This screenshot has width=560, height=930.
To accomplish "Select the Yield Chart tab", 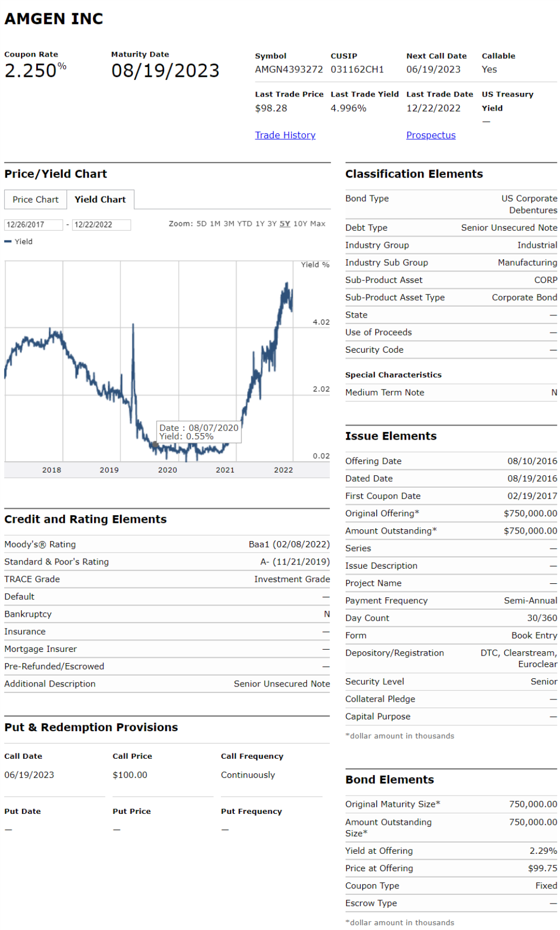I will click(x=100, y=199).
